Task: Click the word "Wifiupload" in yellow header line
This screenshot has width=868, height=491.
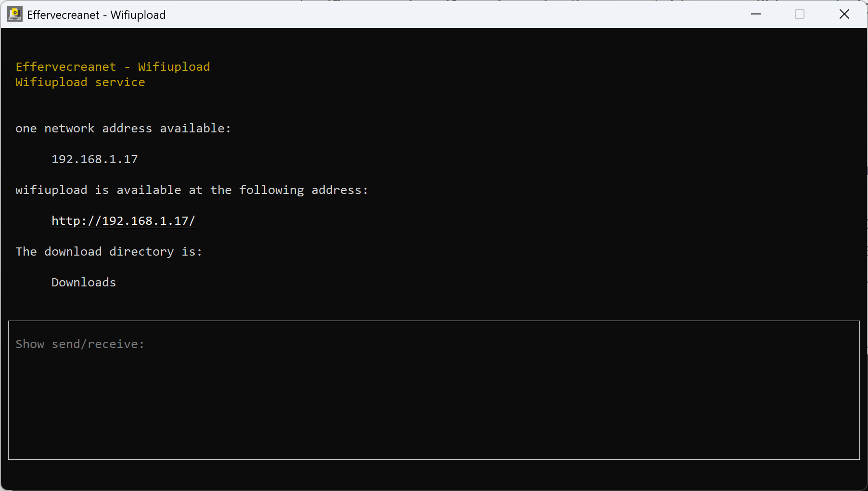Action: (x=174, y=67)
